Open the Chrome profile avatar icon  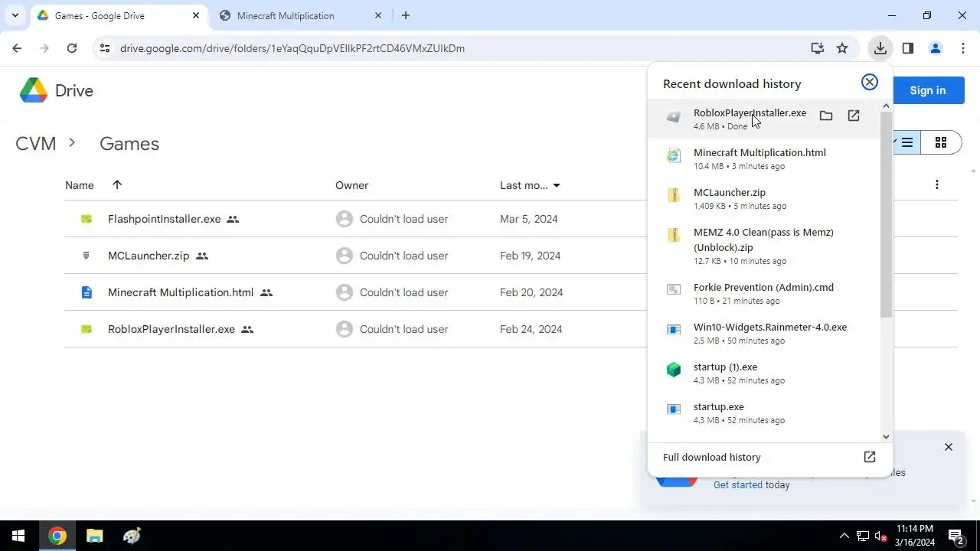(x=936, y=48)
